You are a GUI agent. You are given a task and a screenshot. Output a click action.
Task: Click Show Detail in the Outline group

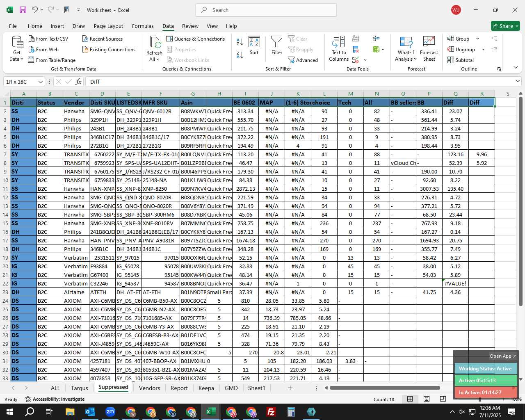495,39
